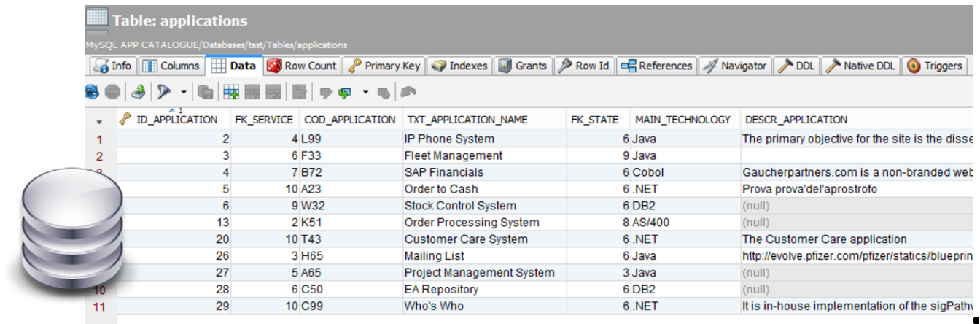
Task: Click the green arrow comment icon
Action: [345, 93]
